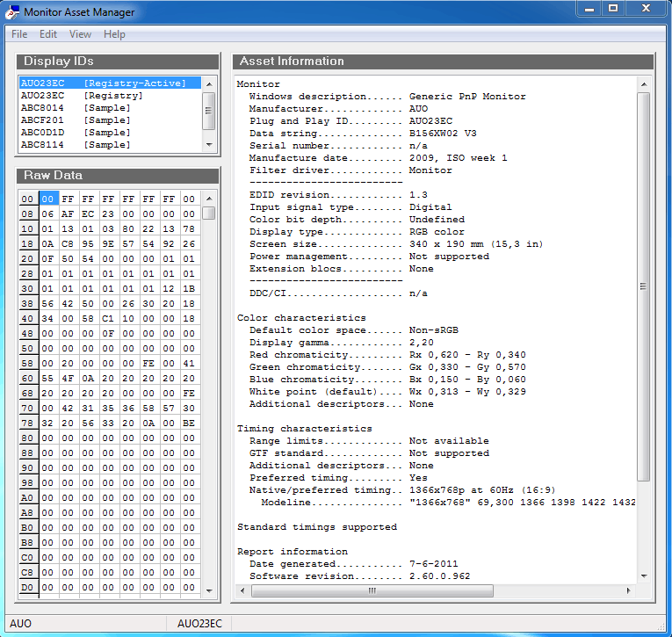Click the display gamma 2,20 value
This screenshot has width=672, height=637.
click(422, 343)
